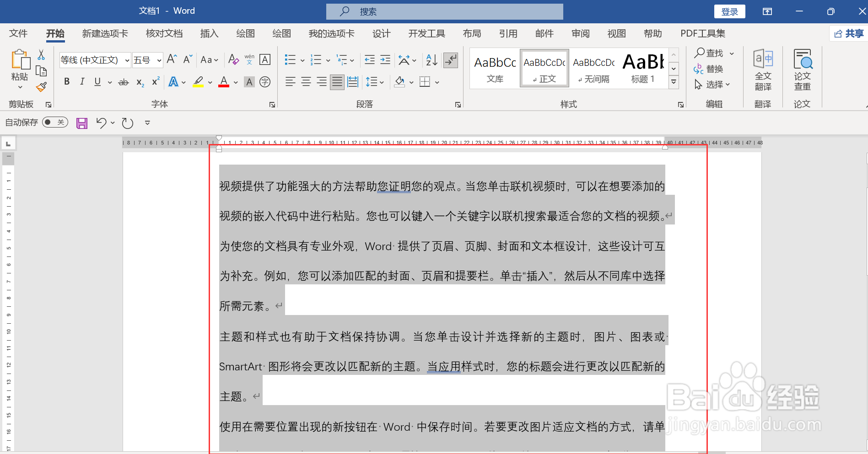Switch to the 设计 tab

(381, 33)
